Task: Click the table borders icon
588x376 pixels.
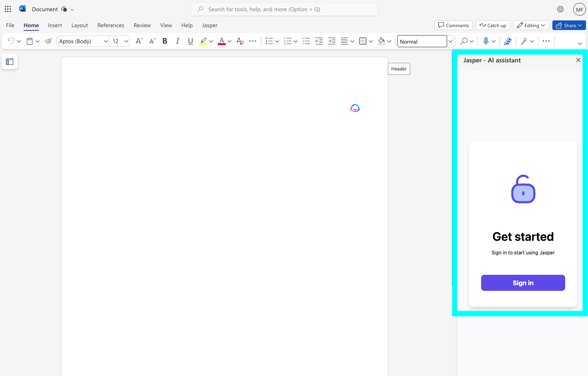Action: tap(363, 41)
